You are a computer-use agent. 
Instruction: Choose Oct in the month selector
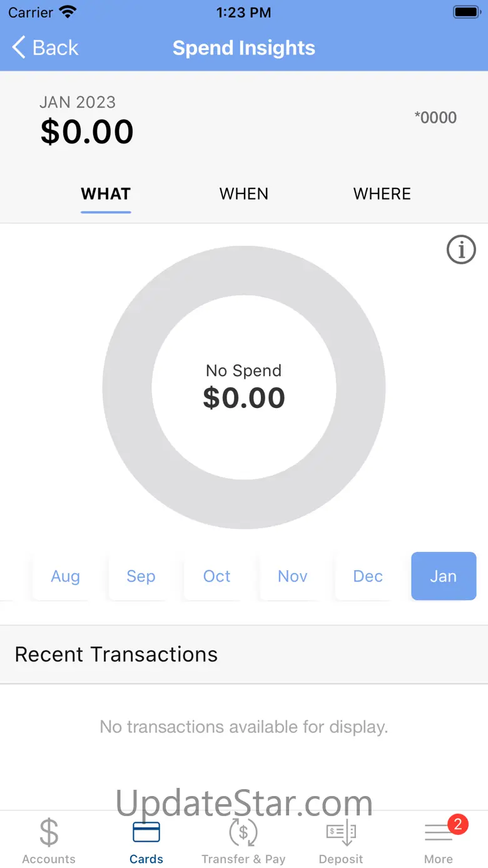coord(217,576)
